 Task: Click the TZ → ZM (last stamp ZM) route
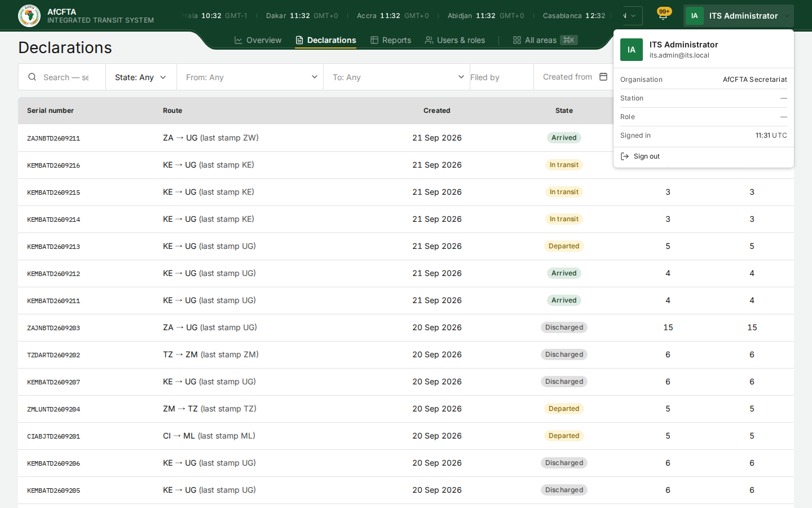pyautogui.click(x=211, y=354)
